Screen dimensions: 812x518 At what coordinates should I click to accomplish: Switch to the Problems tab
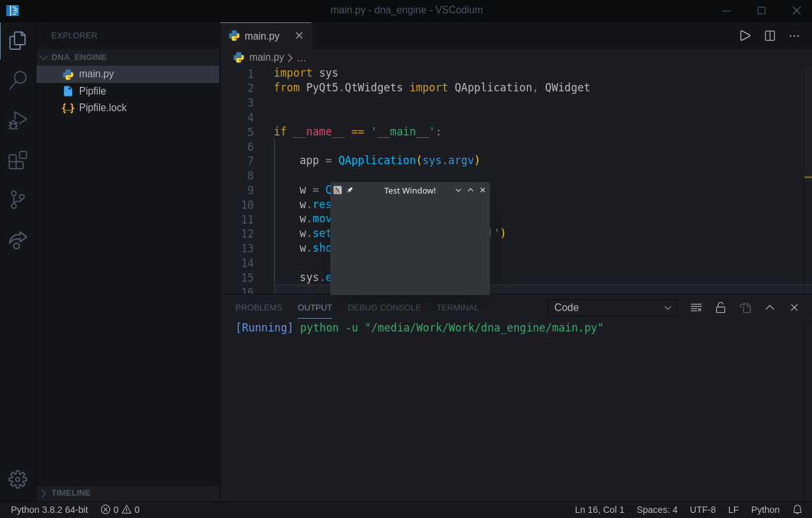pos(259,308)
